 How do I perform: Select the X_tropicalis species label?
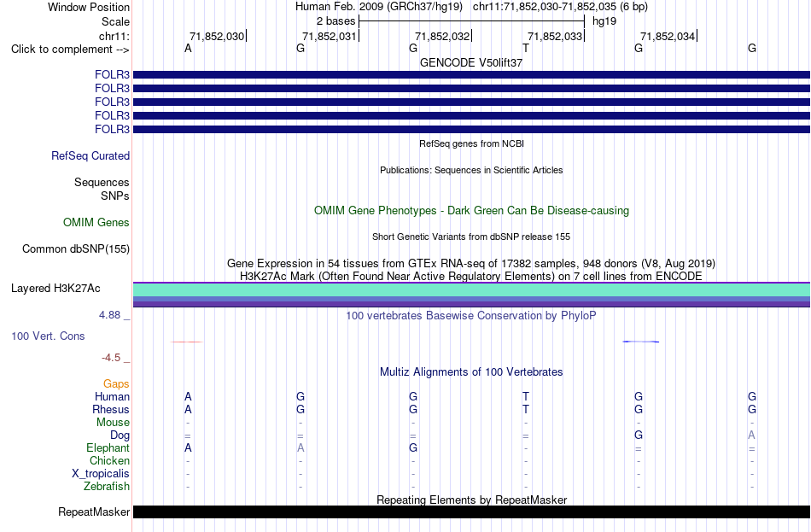(101, 474)
